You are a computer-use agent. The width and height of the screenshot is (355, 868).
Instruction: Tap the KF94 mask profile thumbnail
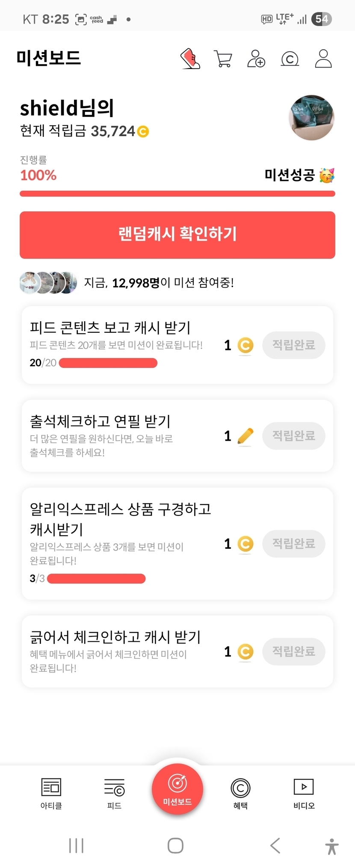click(312, 118)
